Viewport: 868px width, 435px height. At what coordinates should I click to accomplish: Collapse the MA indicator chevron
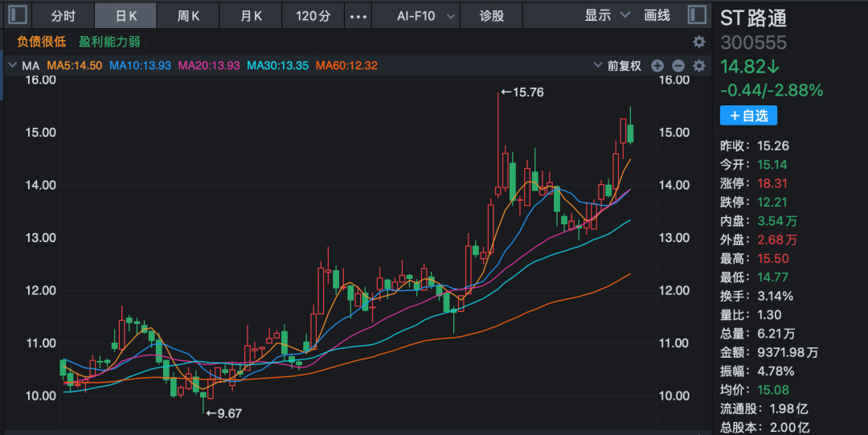click(12, 66)
